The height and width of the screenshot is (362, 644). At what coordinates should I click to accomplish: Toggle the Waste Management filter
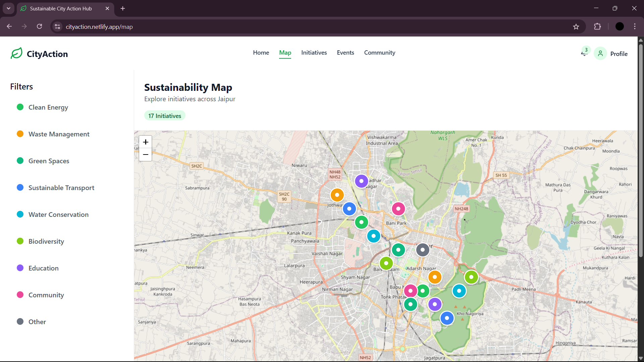coord(59,134)
